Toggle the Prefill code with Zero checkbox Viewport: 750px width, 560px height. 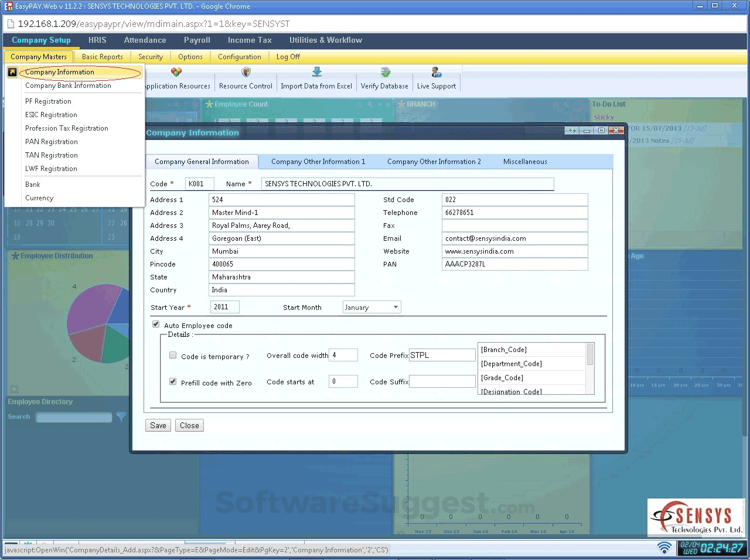pos(173,381)
